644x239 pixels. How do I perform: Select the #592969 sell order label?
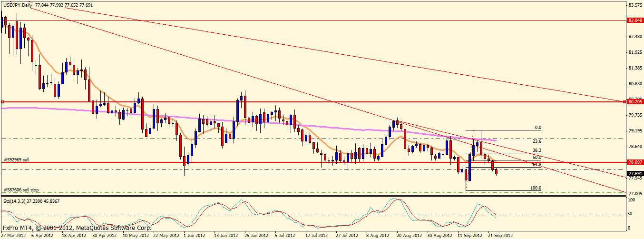17,160
